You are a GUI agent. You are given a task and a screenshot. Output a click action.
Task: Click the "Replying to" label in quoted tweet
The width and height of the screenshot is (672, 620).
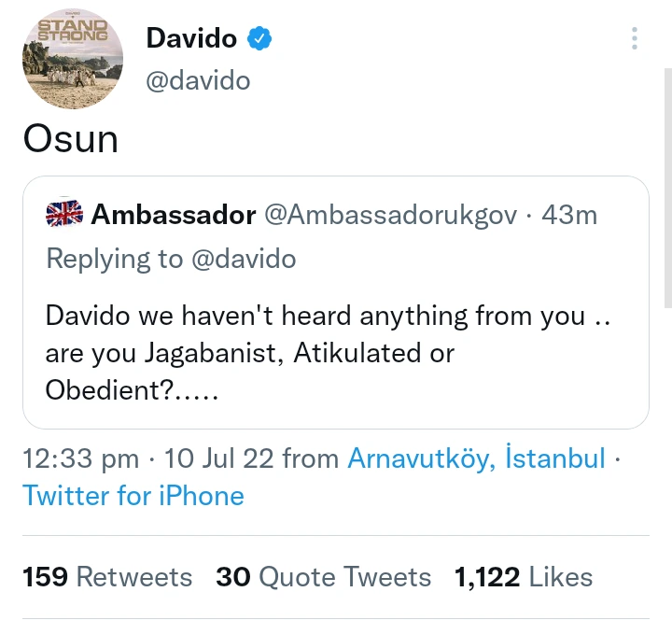click(114, 259)
